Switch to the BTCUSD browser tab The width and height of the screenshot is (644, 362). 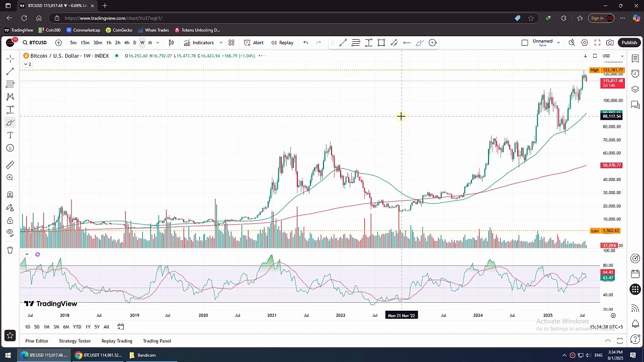pos(56,6)
